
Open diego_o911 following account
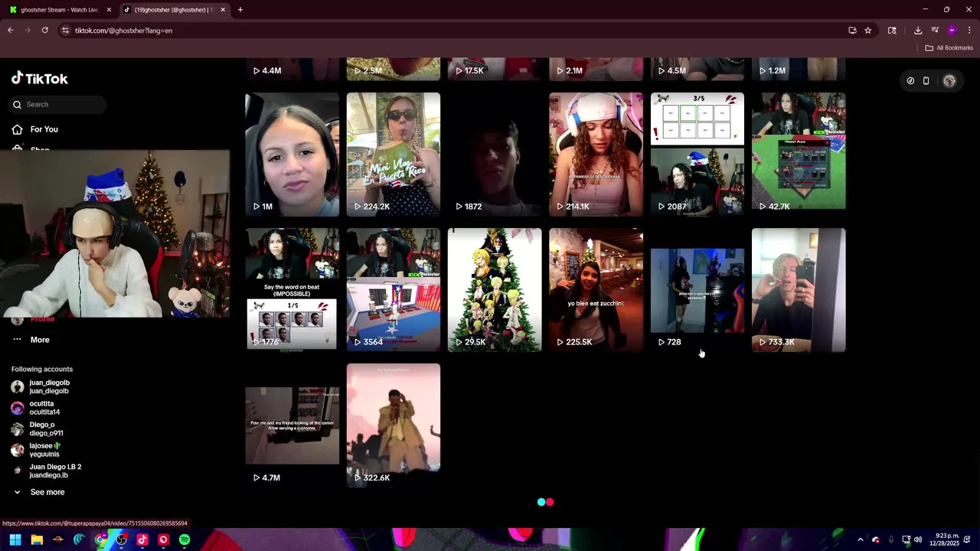(x=46, y=429)
